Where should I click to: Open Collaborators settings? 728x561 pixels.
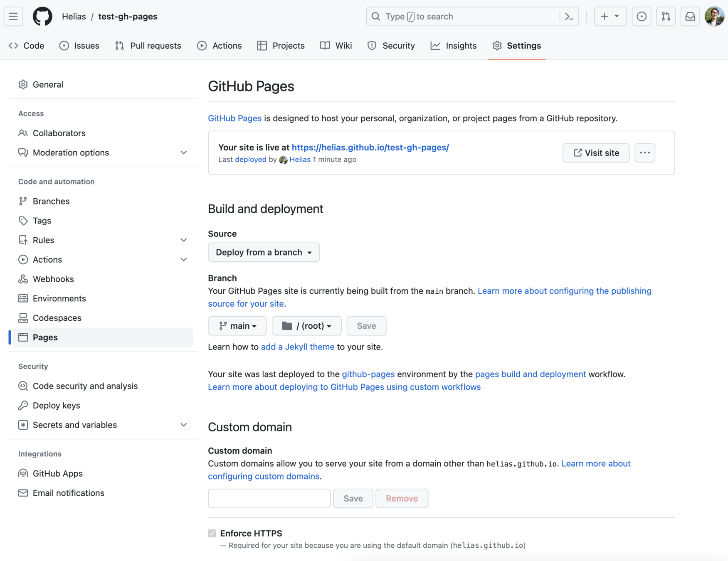click(x=104, y=133)
